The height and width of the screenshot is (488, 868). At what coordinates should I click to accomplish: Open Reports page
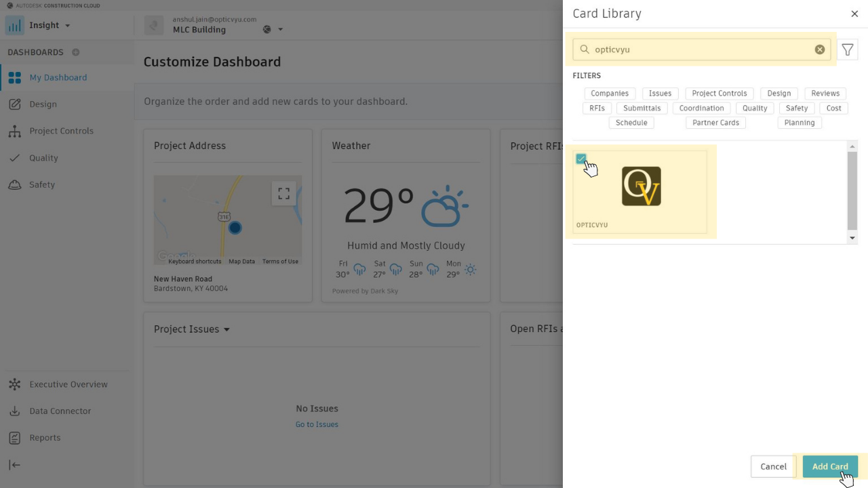click(x=45, y=438)
